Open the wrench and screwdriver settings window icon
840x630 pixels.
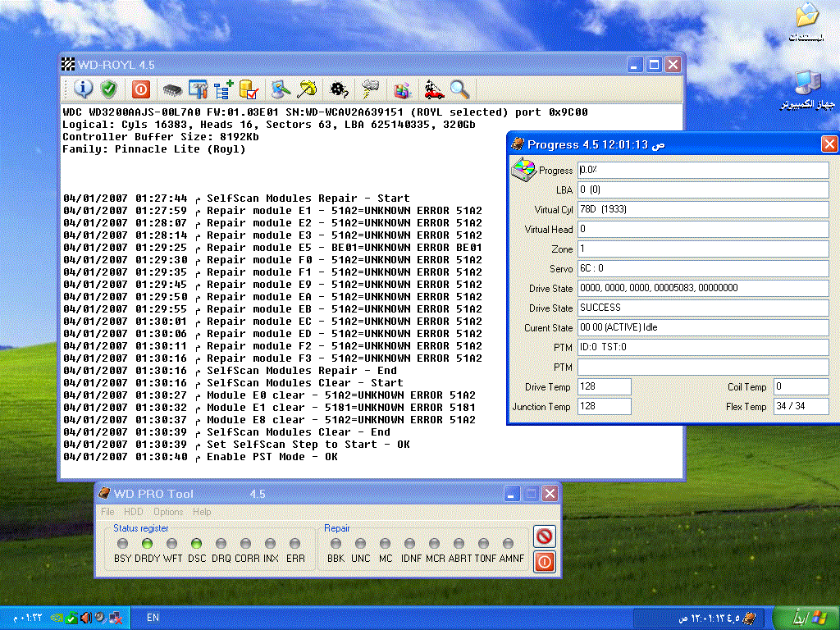(x=198, y=89)
